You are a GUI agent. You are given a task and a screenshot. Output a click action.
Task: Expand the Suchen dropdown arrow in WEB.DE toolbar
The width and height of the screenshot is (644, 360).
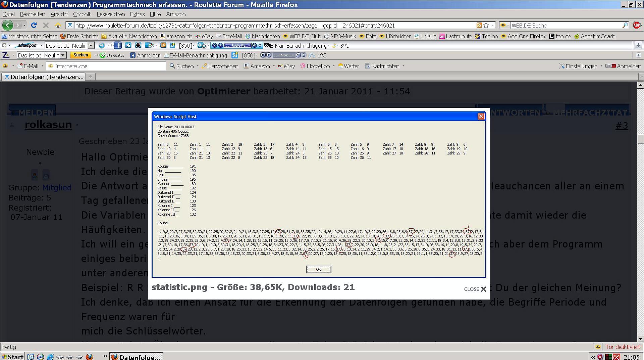(x=198, y=66)
